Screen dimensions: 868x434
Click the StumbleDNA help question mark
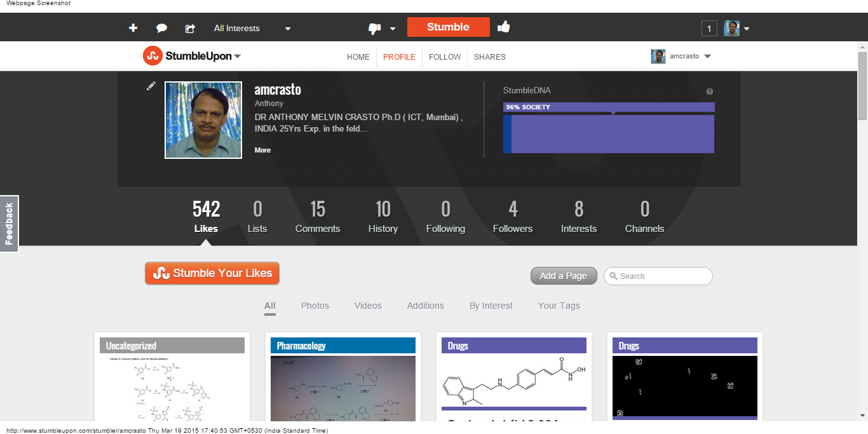tap(710, 92)
